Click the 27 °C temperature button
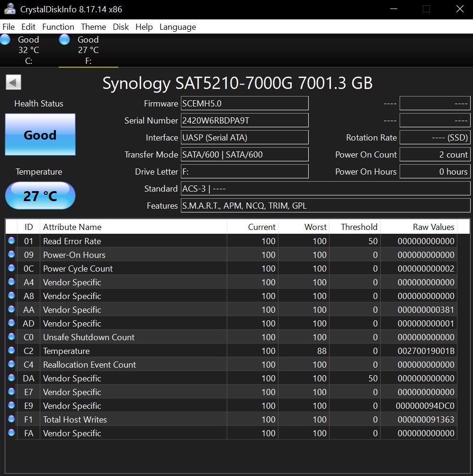Screen dimensions: 473x476 point(40,195)
